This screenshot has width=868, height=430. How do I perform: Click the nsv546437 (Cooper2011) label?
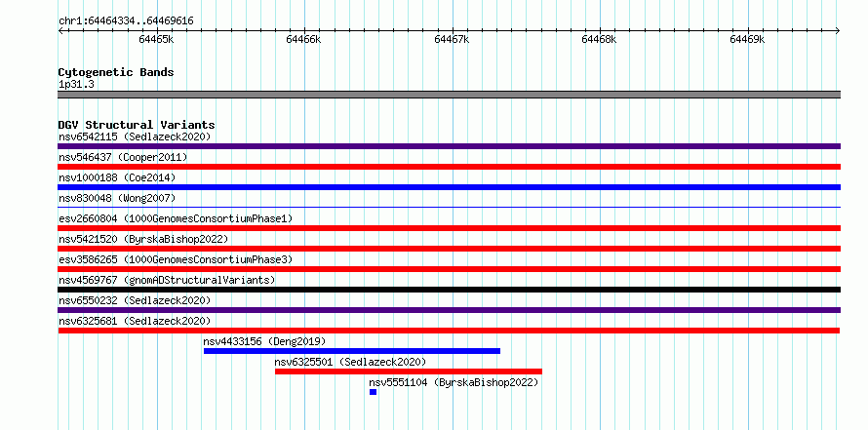click(123, 157)
